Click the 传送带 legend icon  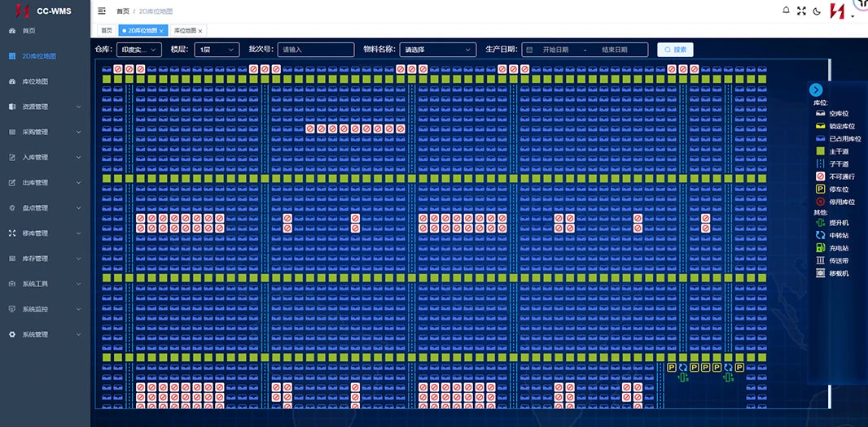[x=821, y=260]
